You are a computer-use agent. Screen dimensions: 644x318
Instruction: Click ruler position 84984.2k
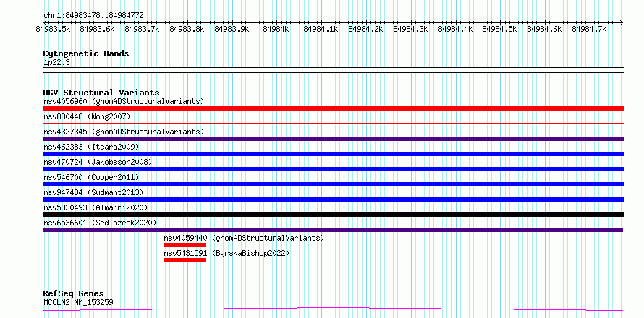366,29
